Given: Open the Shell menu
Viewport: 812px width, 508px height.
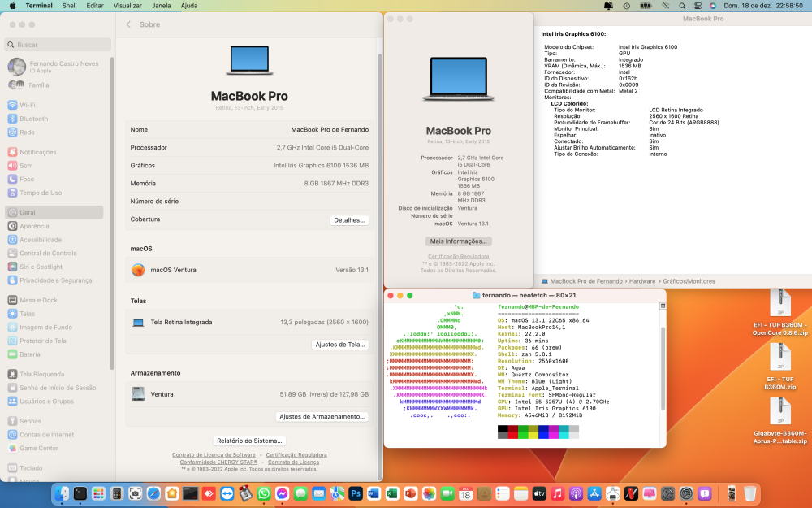Looking at the screenshot, I should tap(69, 6).
